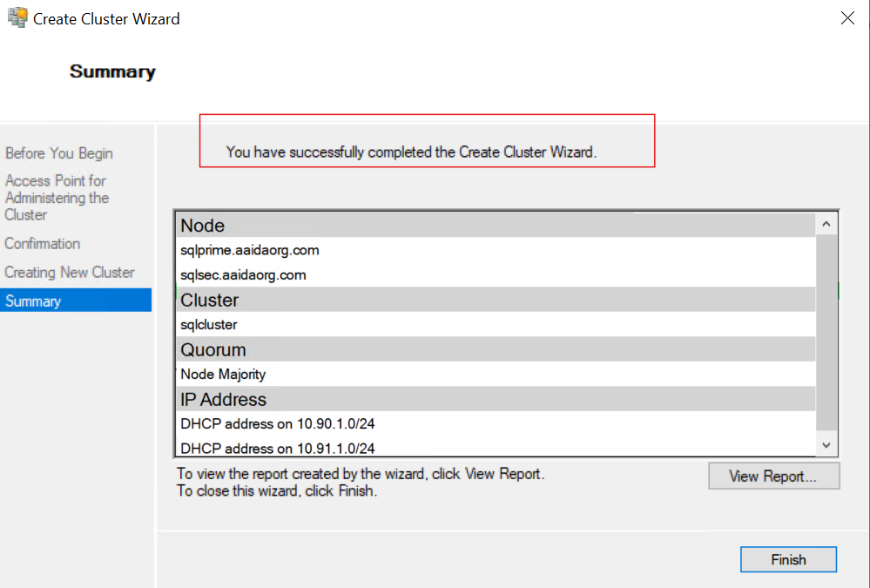Select node sqlprime.aaidaorg.com
This screenshot has height=588, width=870.
tap(496, 250)
